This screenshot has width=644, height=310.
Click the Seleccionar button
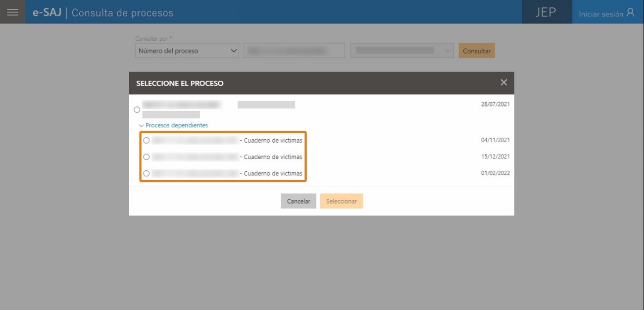click(342, 201)
